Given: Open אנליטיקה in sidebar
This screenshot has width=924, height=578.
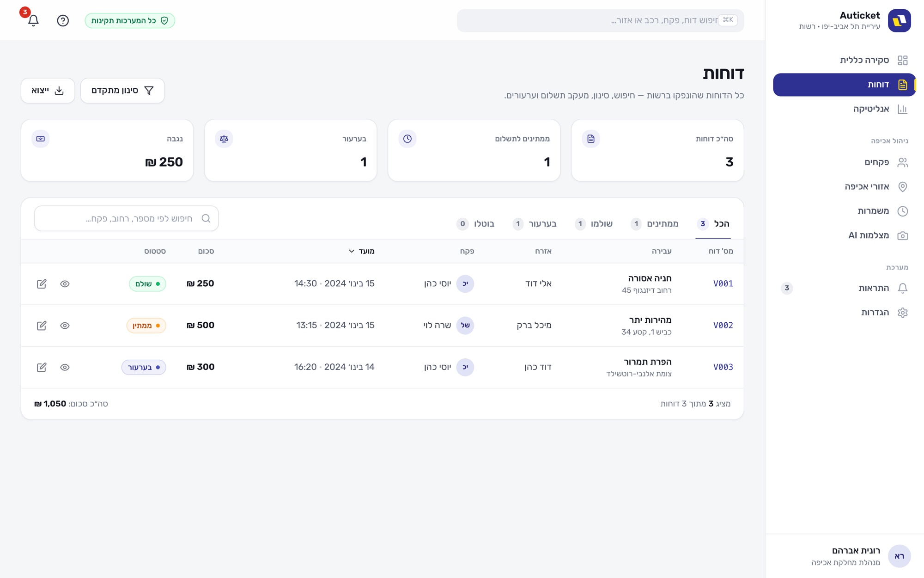Looking at the screenshot, I should [x=845, y=109].
